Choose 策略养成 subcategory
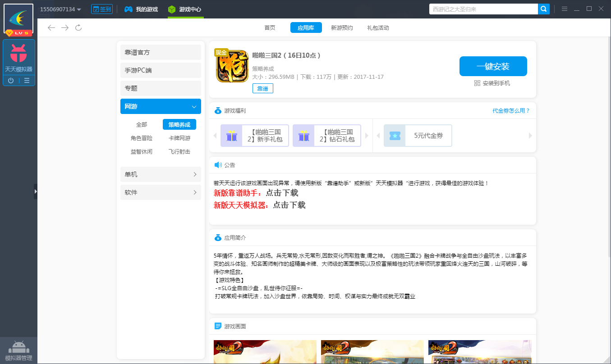This screenshot has height=364, width=611. click(x=179, y=125)
